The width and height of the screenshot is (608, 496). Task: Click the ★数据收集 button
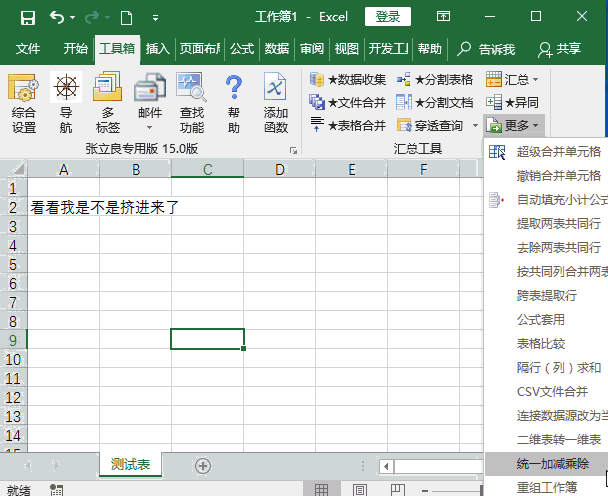(348, 79)
